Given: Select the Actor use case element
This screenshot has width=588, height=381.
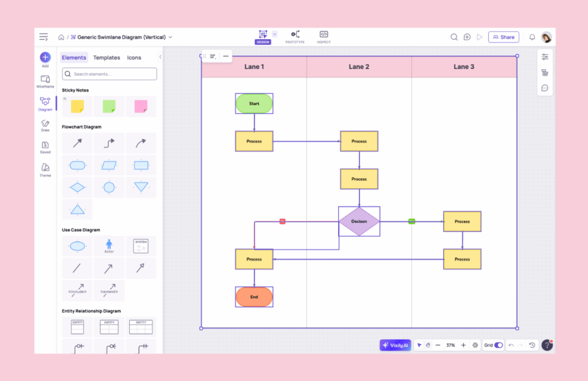Looking at the screenshot, I should [x=109, y=246].
